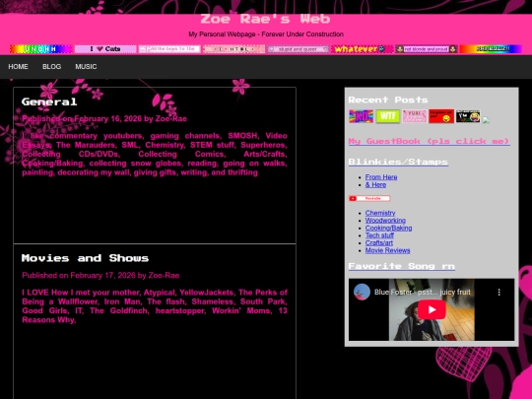Follow the "From Here" link
The width and height of the screenshot is (532, 399).
[x=381, y=177]
